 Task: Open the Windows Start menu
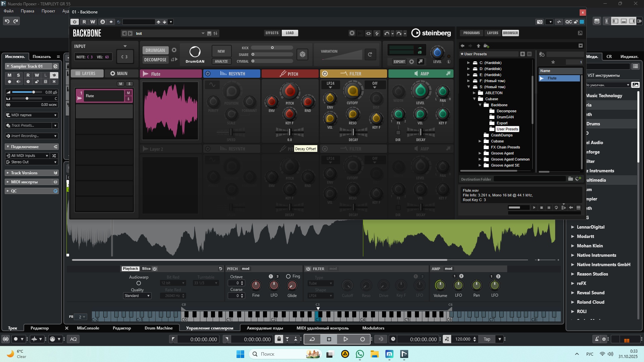(240, 354)
